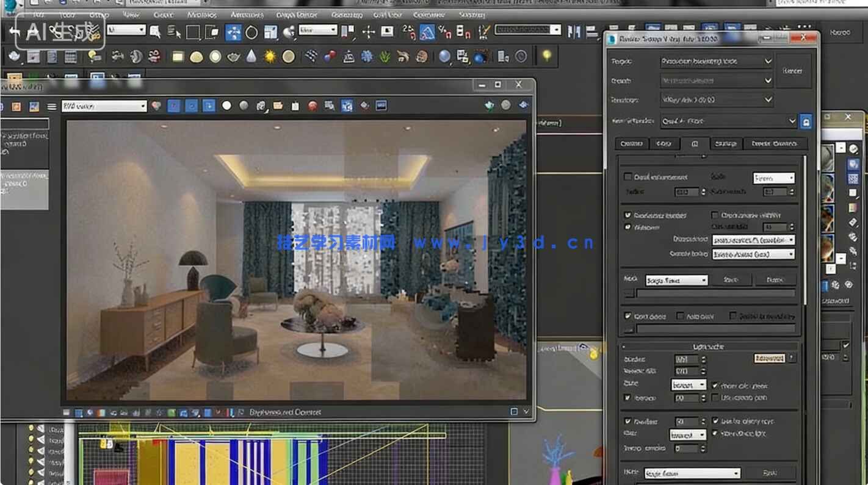Uncheck the Don't delete option
The height and width of the screenshot is (485, 868).
(627, 315)
